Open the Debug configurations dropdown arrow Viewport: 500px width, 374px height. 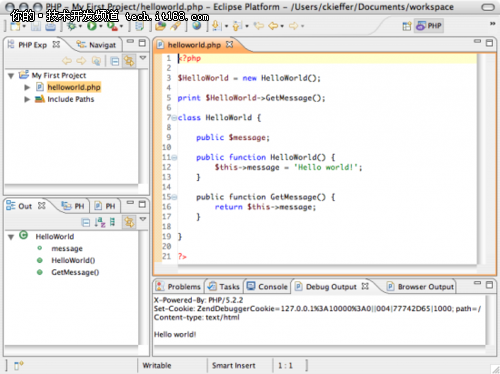click(80, 26)
